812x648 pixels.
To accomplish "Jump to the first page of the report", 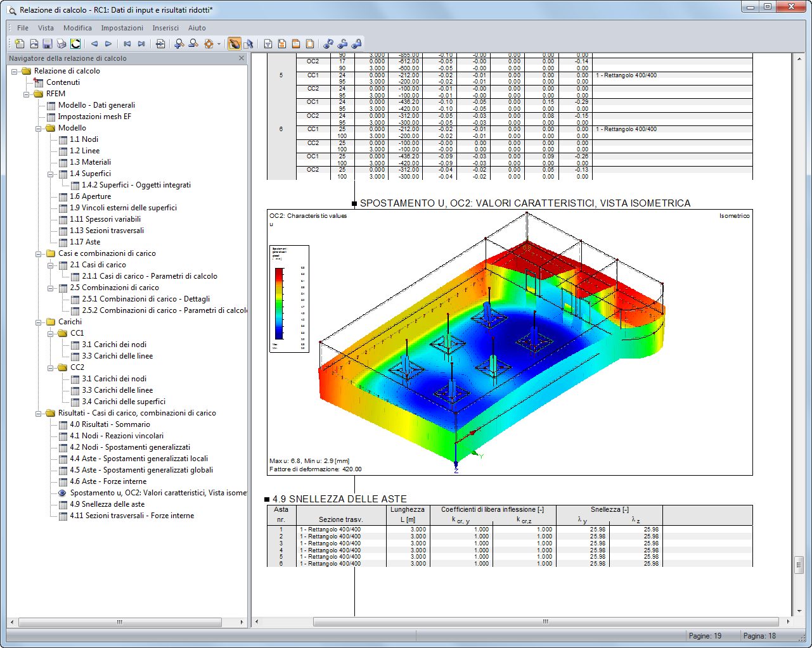I will pyautogui.click(x=127, y=44).
